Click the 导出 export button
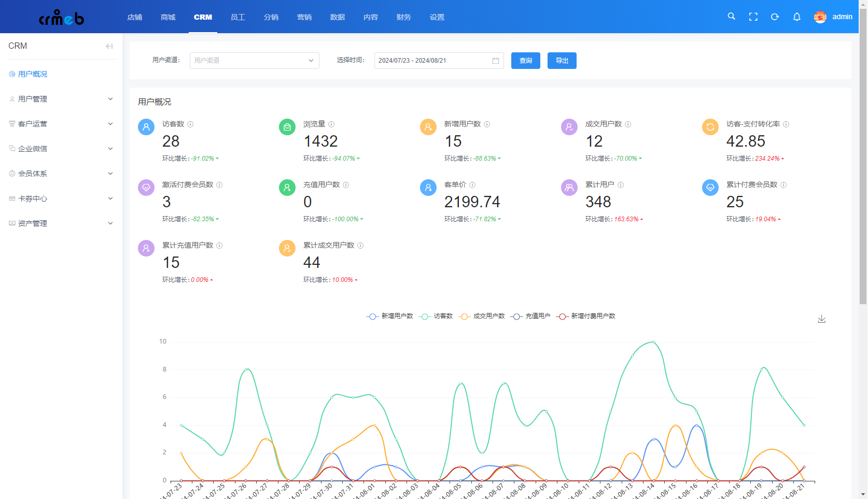Image resolution: width=868 pixels, height=499 pixels. tap(562, 61)
